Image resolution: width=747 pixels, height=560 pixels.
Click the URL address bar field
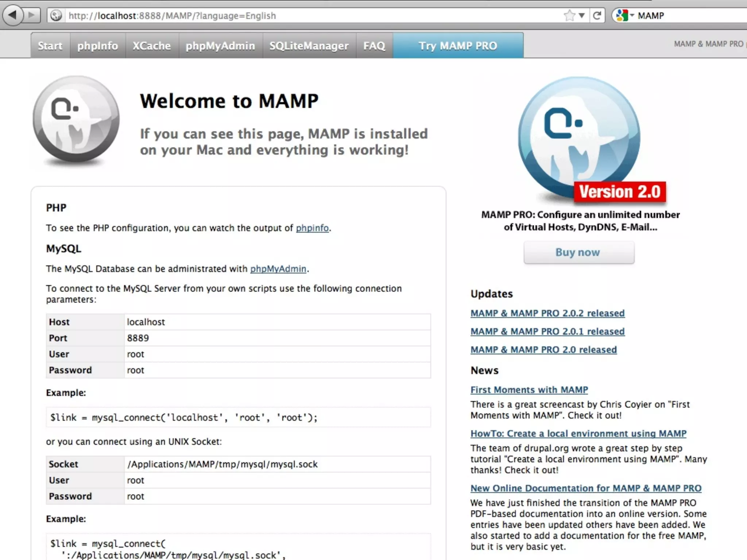coord(310,16)
